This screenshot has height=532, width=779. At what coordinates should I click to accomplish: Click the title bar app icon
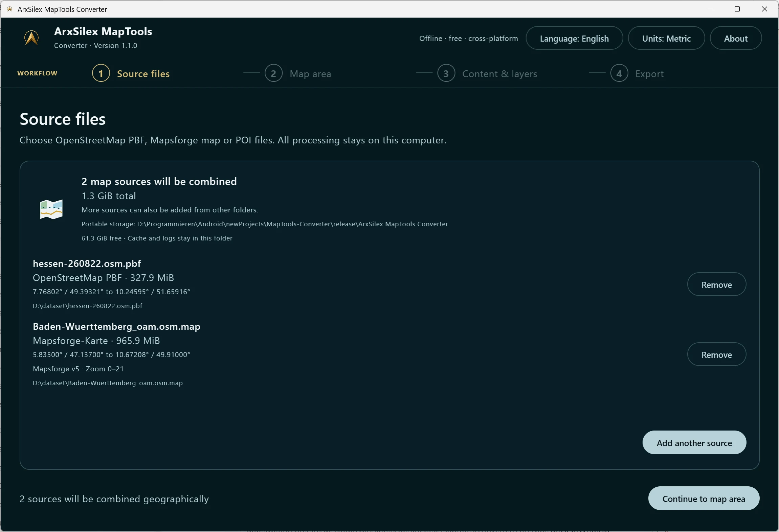point(9,9)
